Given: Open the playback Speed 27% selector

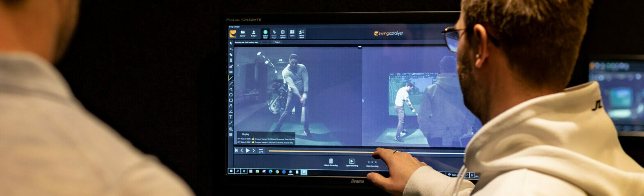Looking at the screenshot, I should pyautogui.click(x=261, y=151).
